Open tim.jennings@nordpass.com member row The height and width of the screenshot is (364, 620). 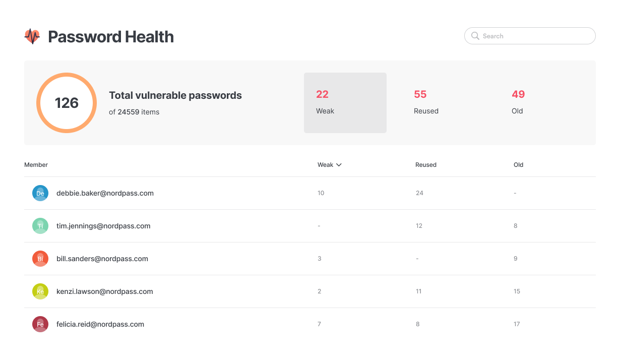coord(310,226)
